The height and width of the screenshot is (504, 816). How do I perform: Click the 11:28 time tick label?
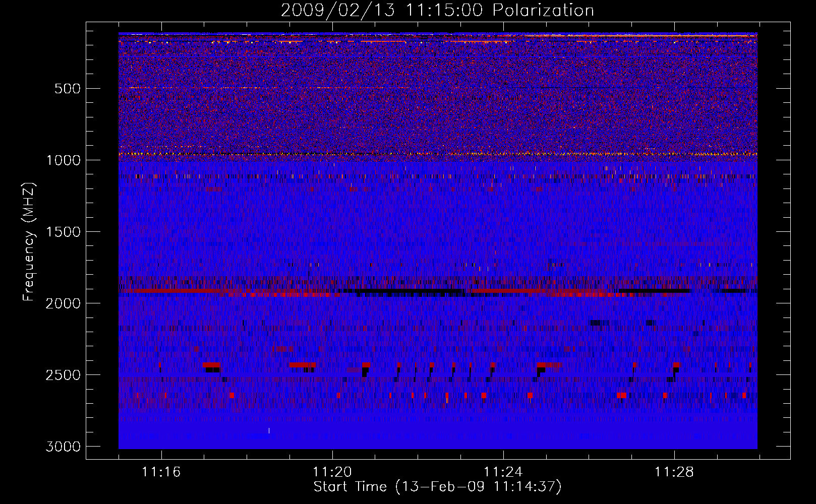674,472
